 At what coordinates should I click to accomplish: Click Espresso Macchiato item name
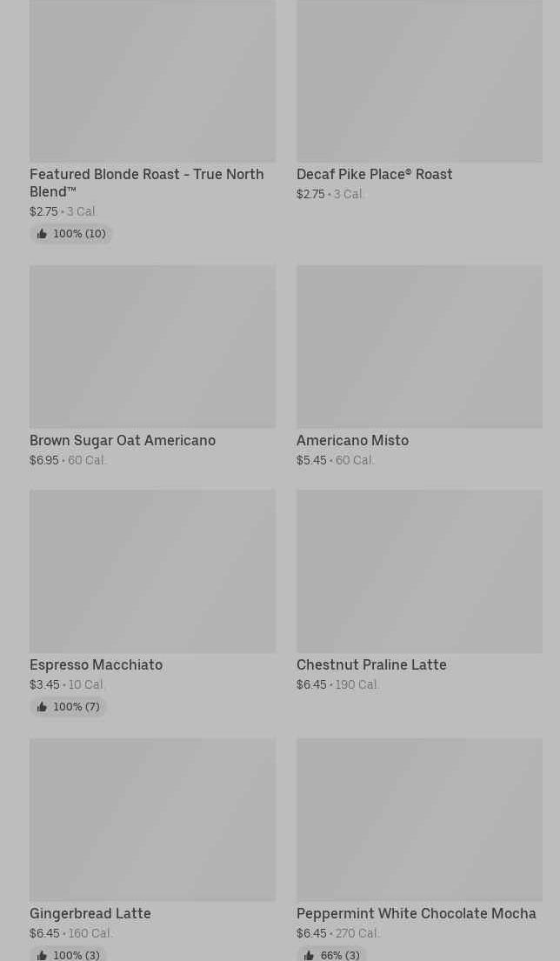[96, 664]
